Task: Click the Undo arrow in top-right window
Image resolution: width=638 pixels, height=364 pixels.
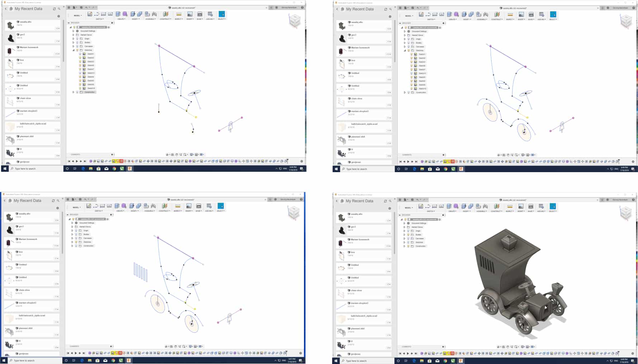Action: [418, 8]
